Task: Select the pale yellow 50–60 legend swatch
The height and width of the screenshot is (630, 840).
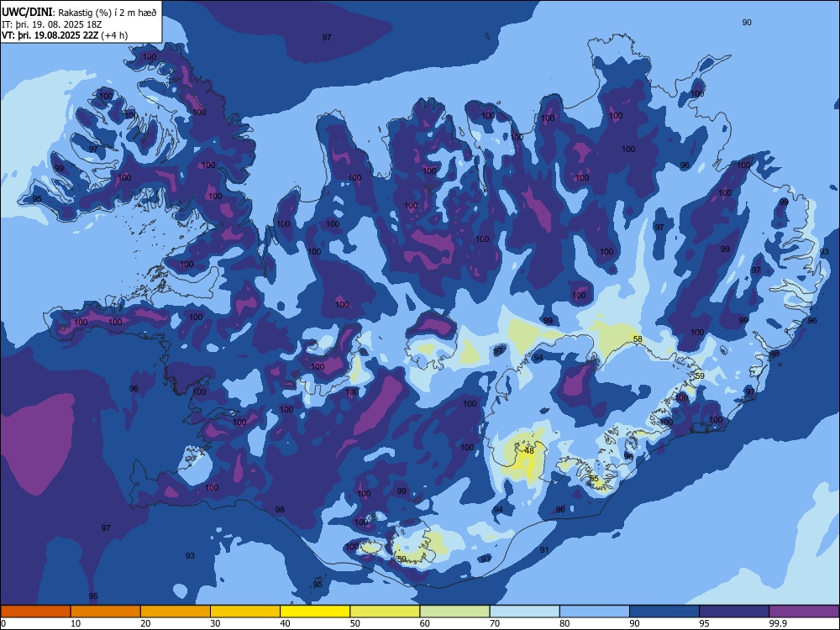Action: [385, 612]
